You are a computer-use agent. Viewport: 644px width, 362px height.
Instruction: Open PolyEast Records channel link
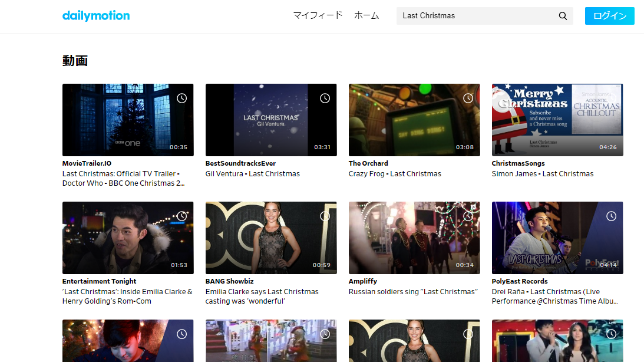(520, 281)
